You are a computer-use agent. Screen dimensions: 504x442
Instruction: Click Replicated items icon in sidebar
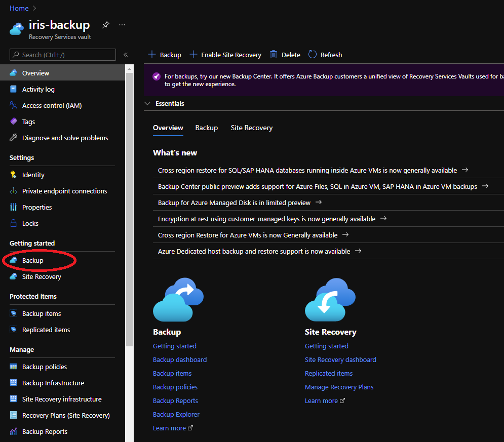click(14, 330)
